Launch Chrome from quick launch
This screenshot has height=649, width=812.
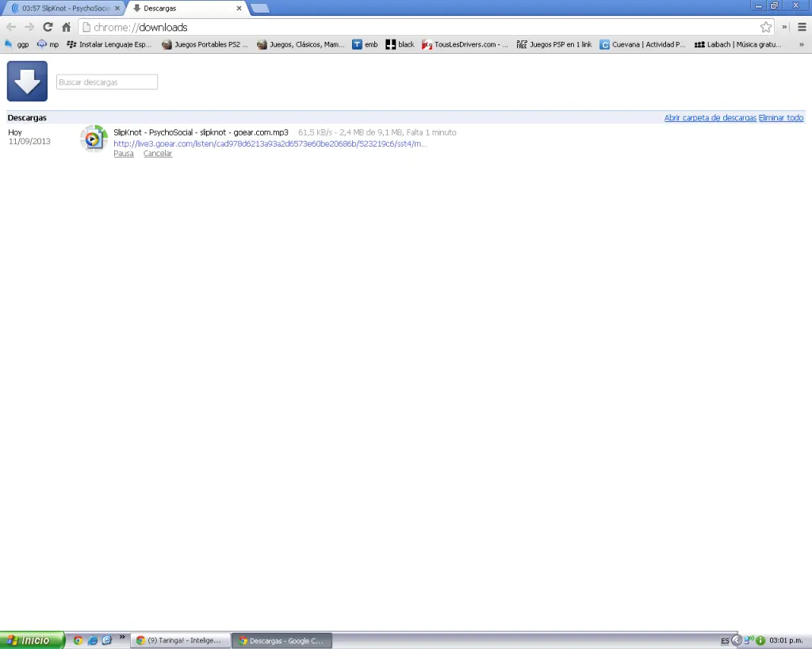click(x=78, y=640)
